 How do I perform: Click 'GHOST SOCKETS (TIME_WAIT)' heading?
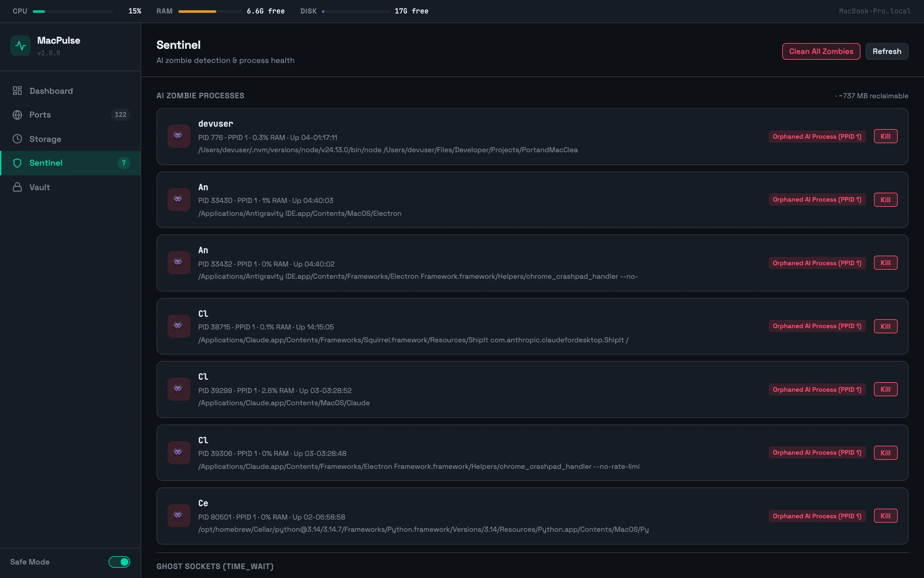coord(215,566)
